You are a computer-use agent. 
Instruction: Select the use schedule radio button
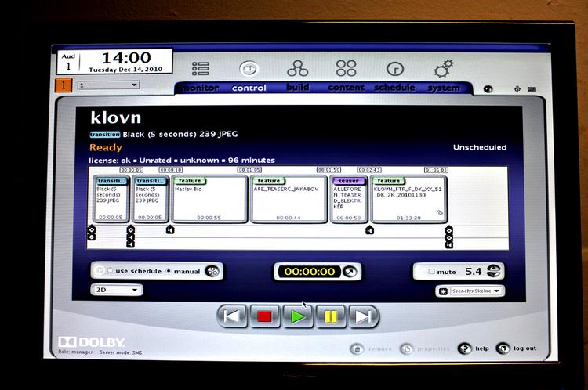[x=111, y=270]
